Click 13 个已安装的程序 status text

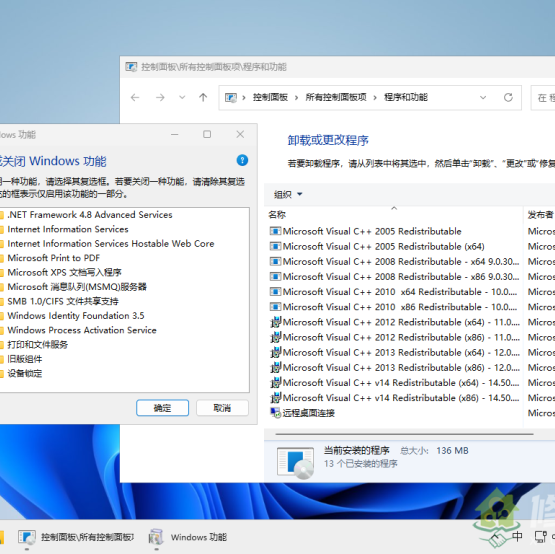click(361, 463)
